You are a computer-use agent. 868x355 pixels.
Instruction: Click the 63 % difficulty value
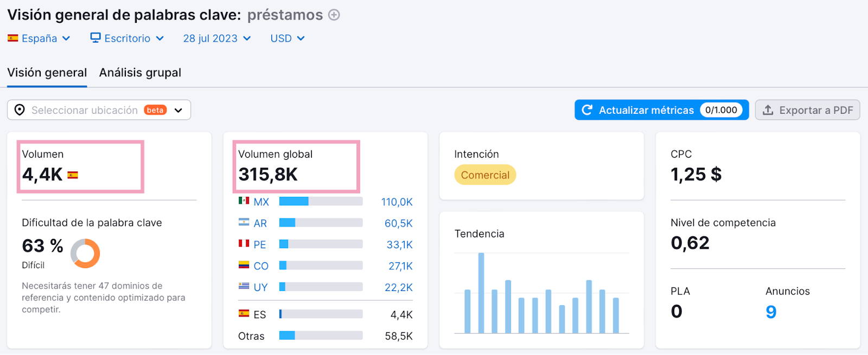click(43, 246)
